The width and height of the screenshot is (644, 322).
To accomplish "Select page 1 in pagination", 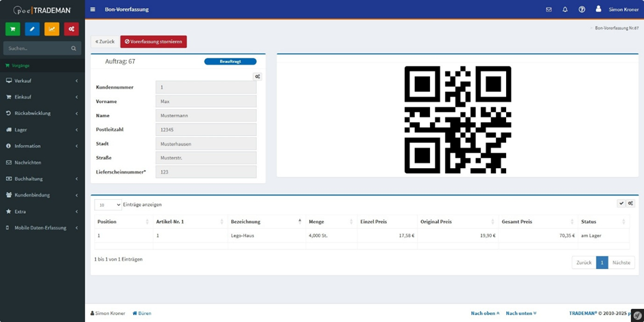I will click(602, 262).
